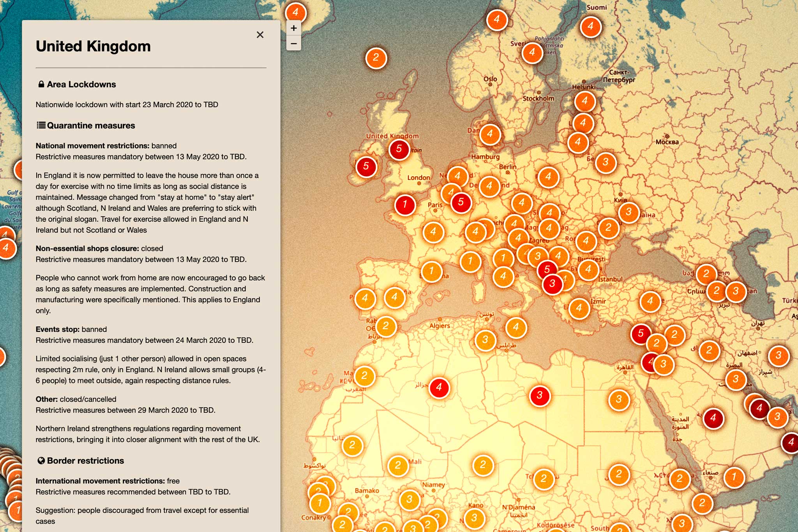The height and width of the screenshot is (532, 798).
Task: Click the United Kingdom panel title
Action: [x=93, y=46]
